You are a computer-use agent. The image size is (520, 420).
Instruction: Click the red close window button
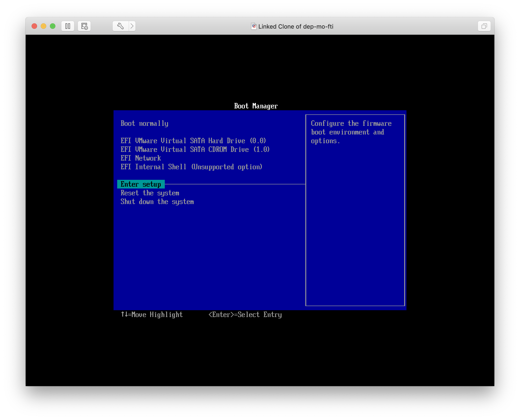[x=34, y=26]
